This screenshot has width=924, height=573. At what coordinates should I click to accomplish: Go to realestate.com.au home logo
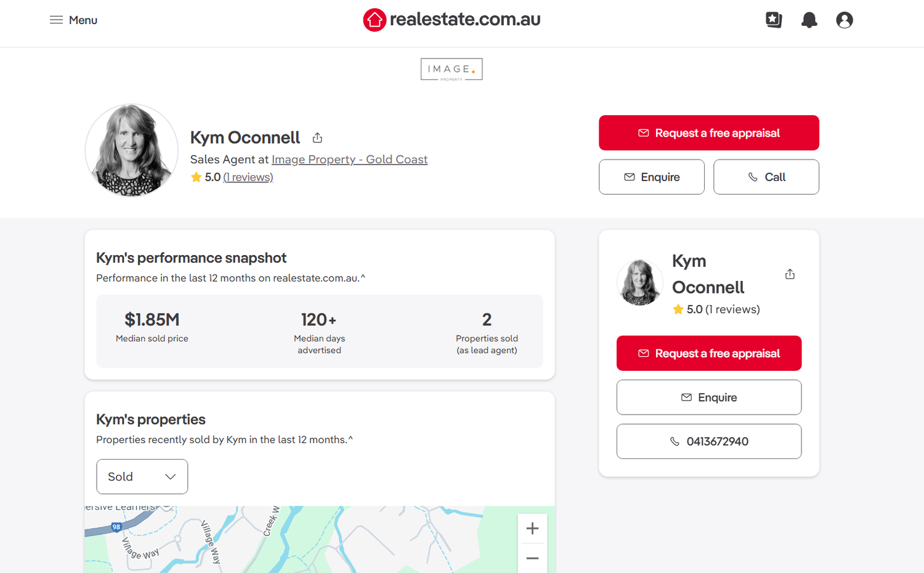click(452, 20)
